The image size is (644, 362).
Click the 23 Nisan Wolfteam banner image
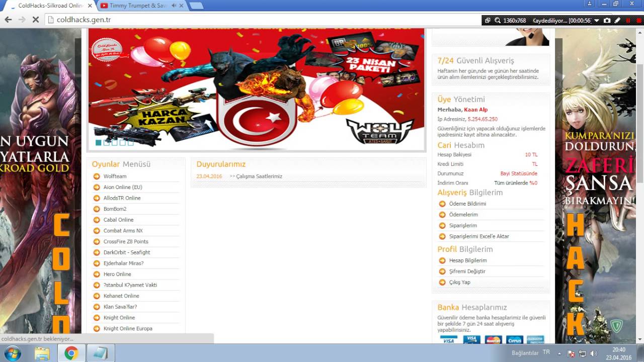click(x=257, y=89)
